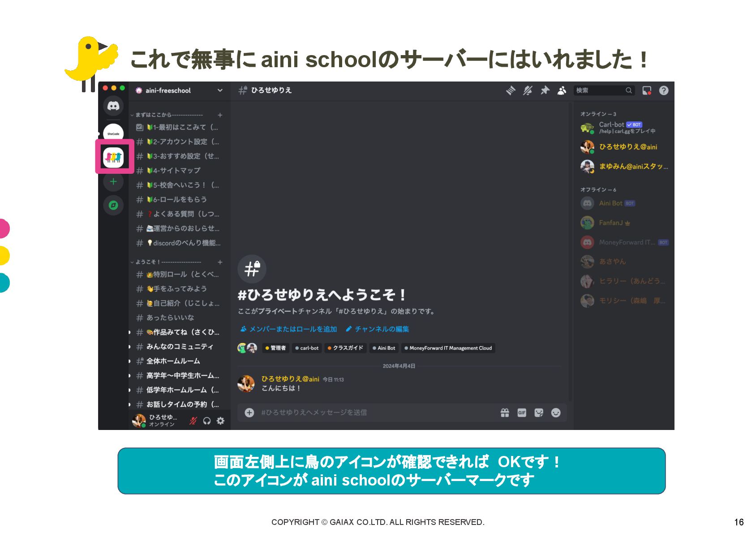Expand threads arrow beside 全体ホームルーム
The height and width of the screenshot is (533, 756).
(130, 361)
